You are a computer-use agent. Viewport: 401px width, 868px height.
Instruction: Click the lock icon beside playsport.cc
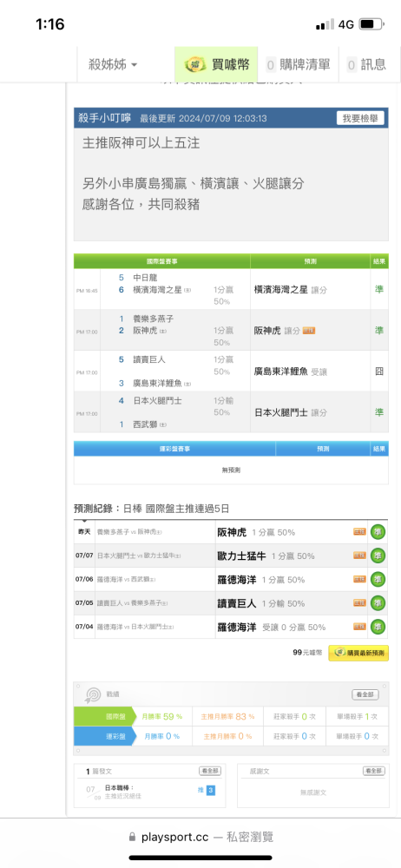point(132,837)
